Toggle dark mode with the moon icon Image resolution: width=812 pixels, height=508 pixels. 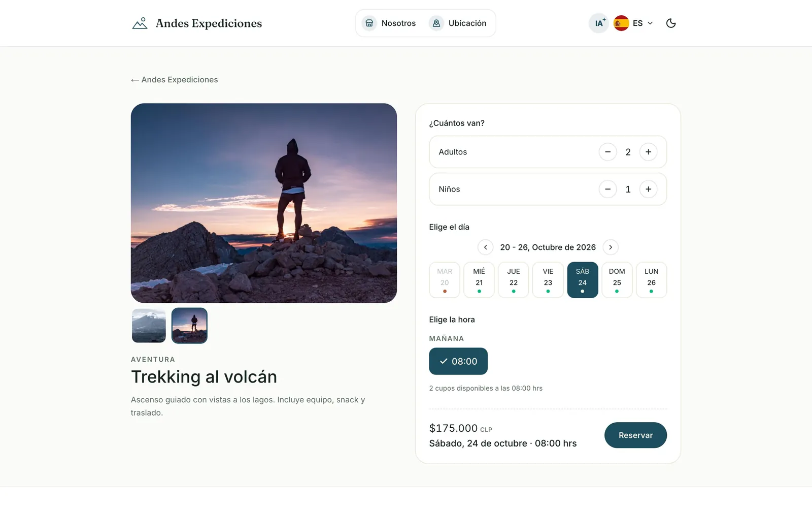pos(671,23)
